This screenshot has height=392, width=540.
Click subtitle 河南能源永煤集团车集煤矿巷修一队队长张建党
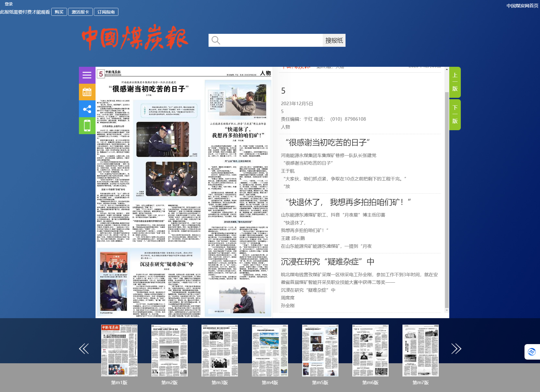(x=329, y=155)
